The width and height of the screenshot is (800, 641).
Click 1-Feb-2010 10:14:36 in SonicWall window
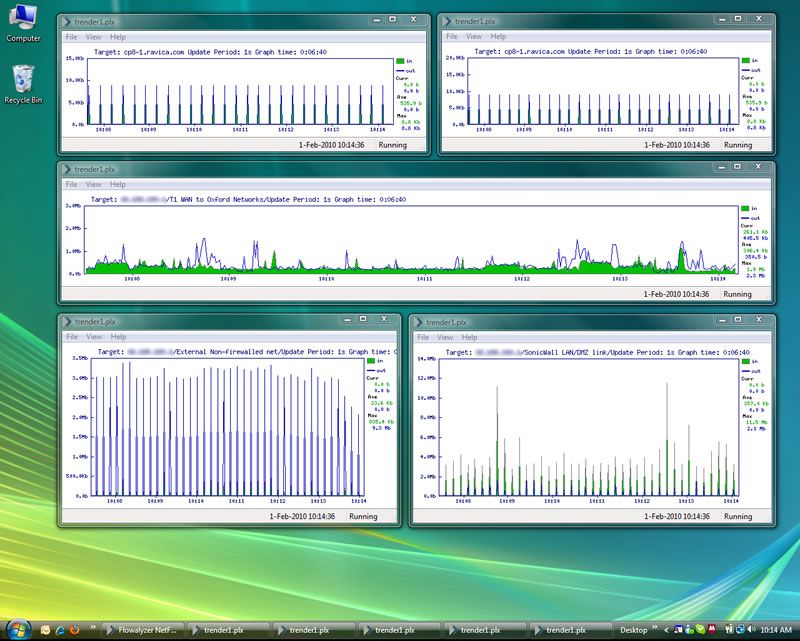pyautogui.click(x=677, y=516)
